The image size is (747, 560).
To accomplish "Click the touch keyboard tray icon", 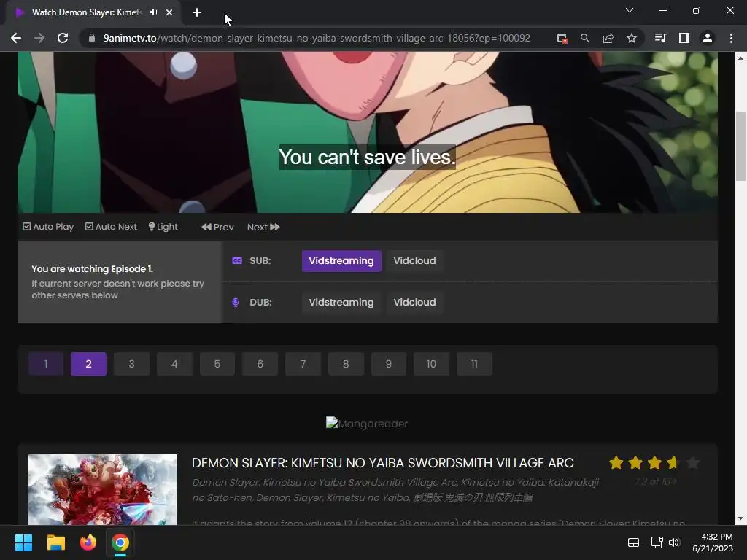I will 633,542.
